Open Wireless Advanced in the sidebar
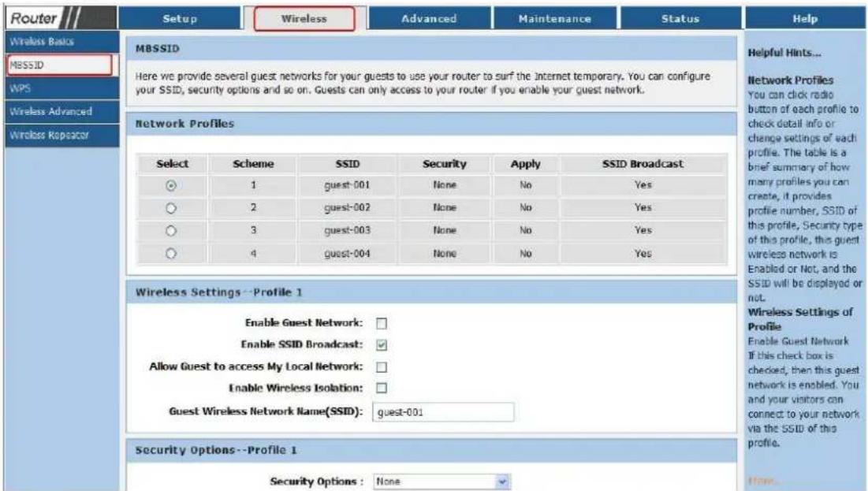This screenshot has width=868, height=491. [x=61, y=111]
